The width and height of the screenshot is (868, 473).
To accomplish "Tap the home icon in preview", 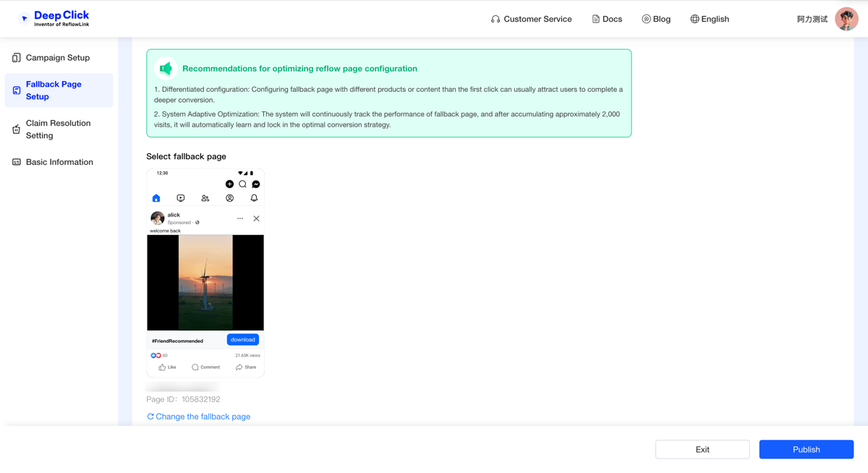I will 156,198.
